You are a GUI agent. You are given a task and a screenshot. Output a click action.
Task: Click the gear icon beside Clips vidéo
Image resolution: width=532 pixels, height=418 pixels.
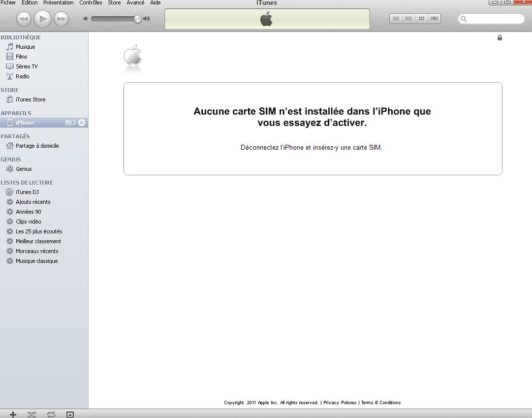[x=10, y=222]
